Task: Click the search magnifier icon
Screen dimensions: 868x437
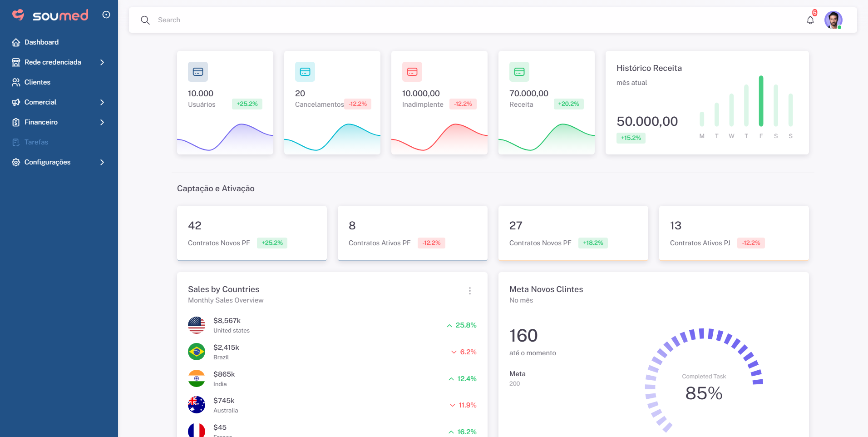Action: (145, 20)
